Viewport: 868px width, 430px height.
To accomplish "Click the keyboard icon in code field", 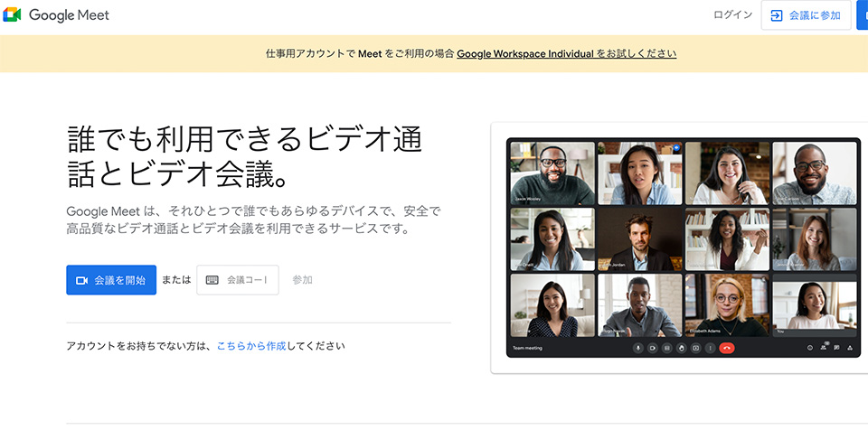I will click(x=212, y=281).
